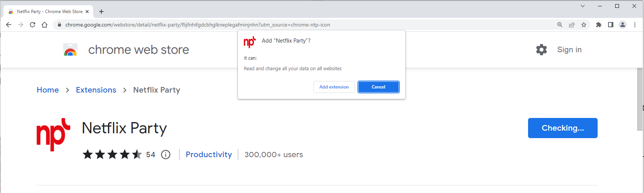Bookmark this page with the star icon

584,25
